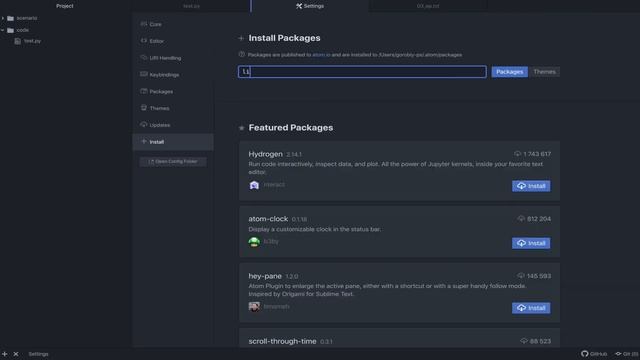640x360 pixels.
Task: Click the Hydrogen package description text
Action: 396,168
